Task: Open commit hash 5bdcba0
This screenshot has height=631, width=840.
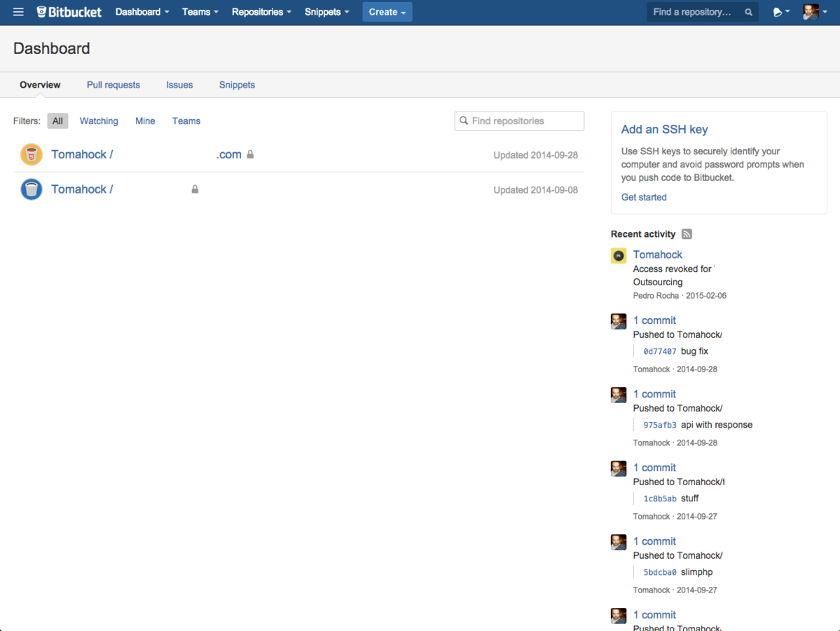Action: click(x=659, y=572)
